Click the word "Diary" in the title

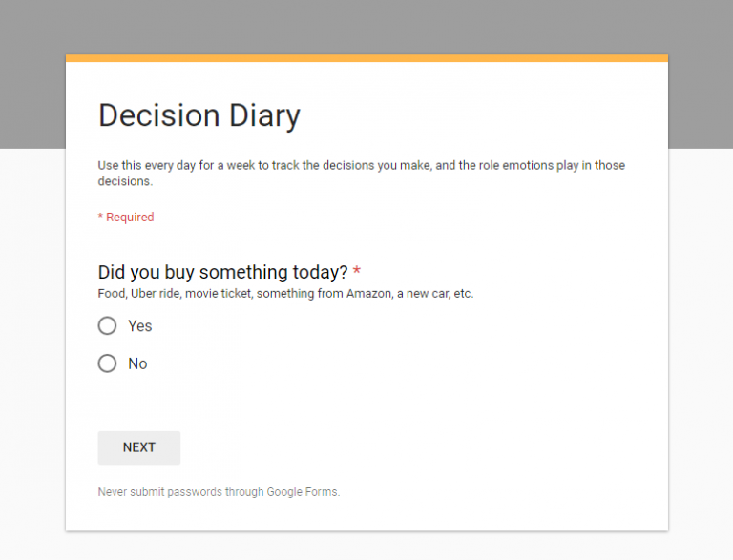click(264, 115)
